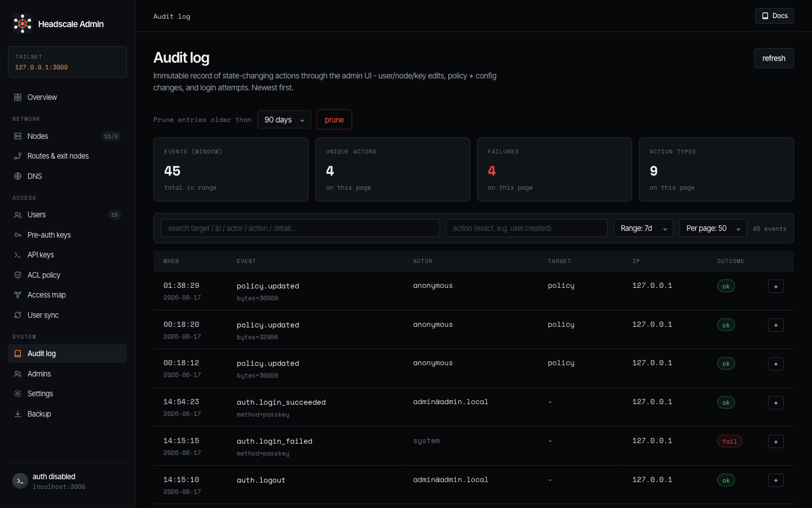Click the localhost:3000 footer text

[x=59, y=487]
